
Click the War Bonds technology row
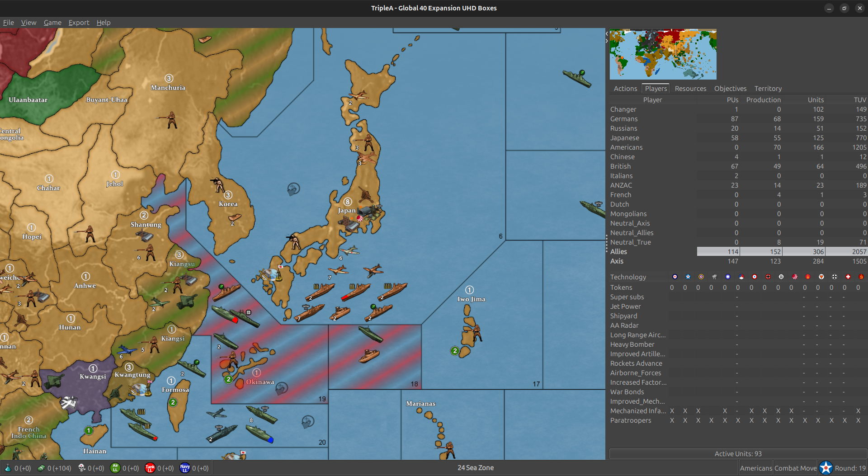tap(738, 392)
